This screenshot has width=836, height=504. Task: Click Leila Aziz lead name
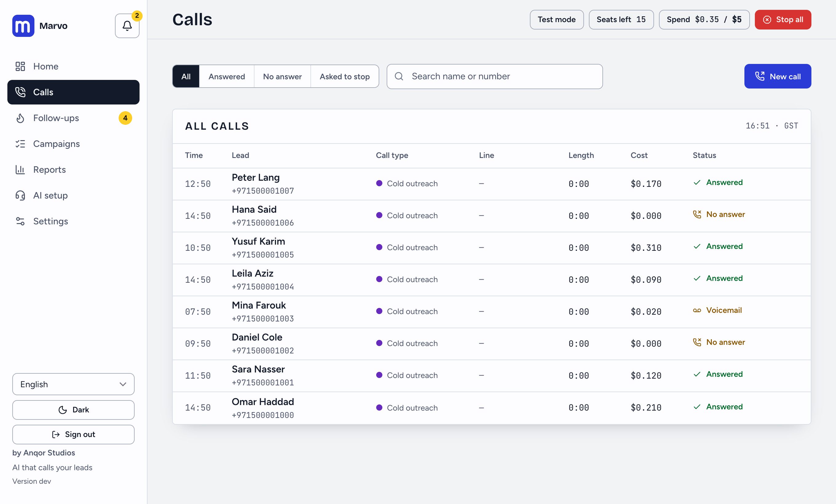tap(252, 274)
